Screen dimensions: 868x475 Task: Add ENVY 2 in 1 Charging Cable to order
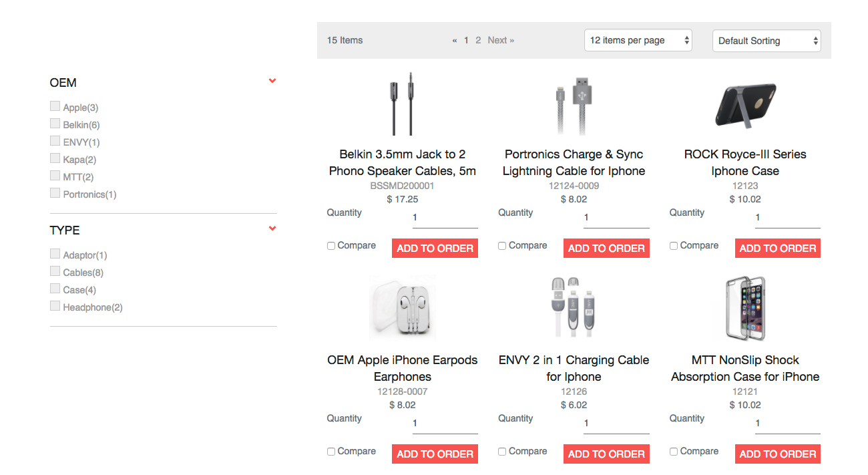[606, 454]
